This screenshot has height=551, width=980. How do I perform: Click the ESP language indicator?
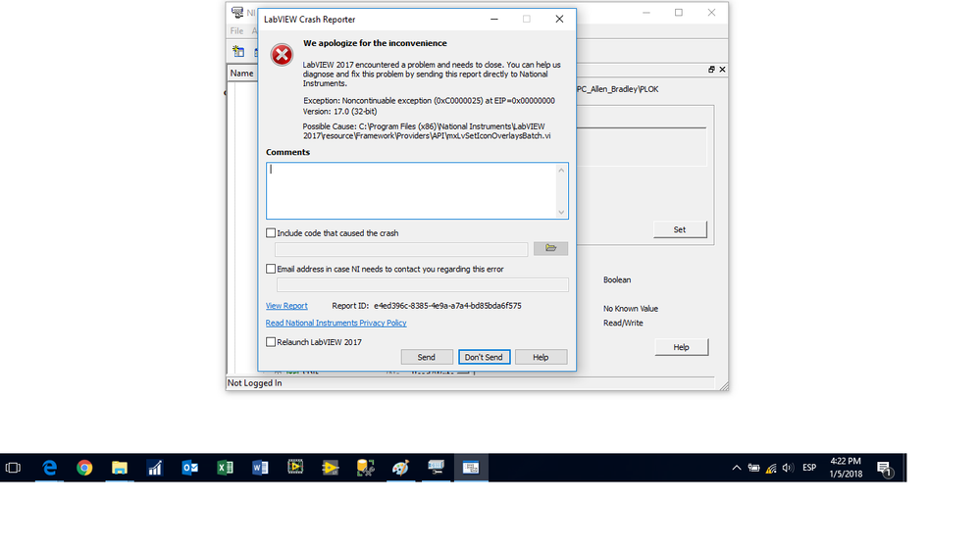point(809,468)
